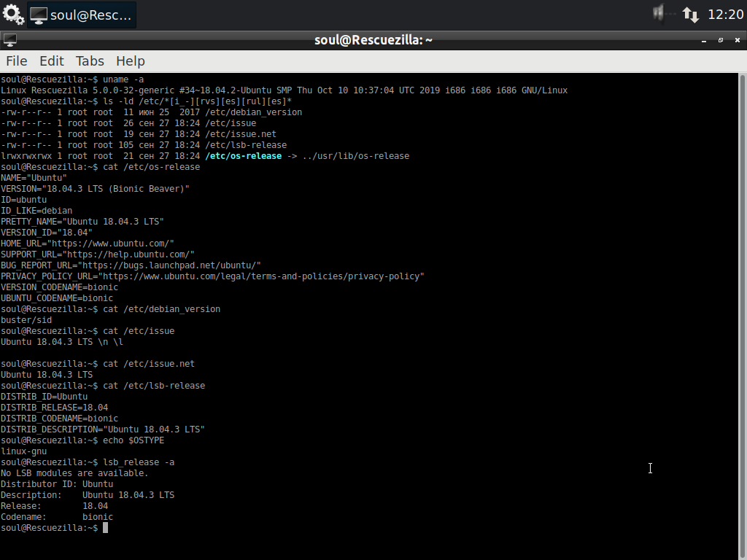Open the File menu
Viewport: 747px width, 560px height.
(16, 61)
